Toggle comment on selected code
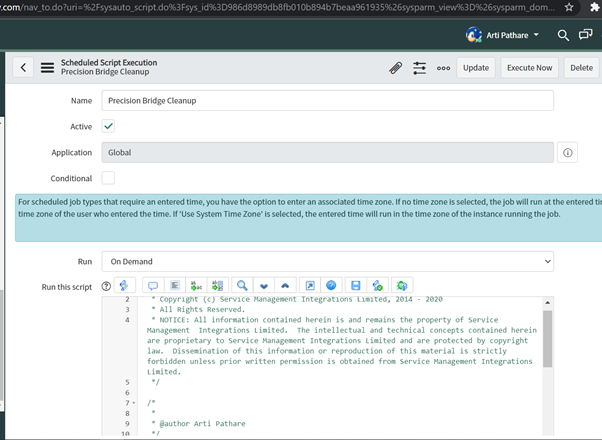The image size is (602, 440). click(153, 285)
